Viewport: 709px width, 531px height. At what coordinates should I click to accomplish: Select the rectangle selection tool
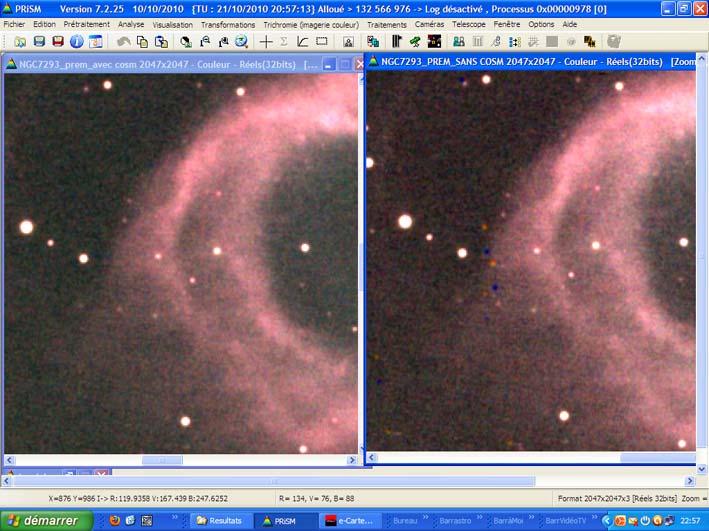tap(322, 42)
